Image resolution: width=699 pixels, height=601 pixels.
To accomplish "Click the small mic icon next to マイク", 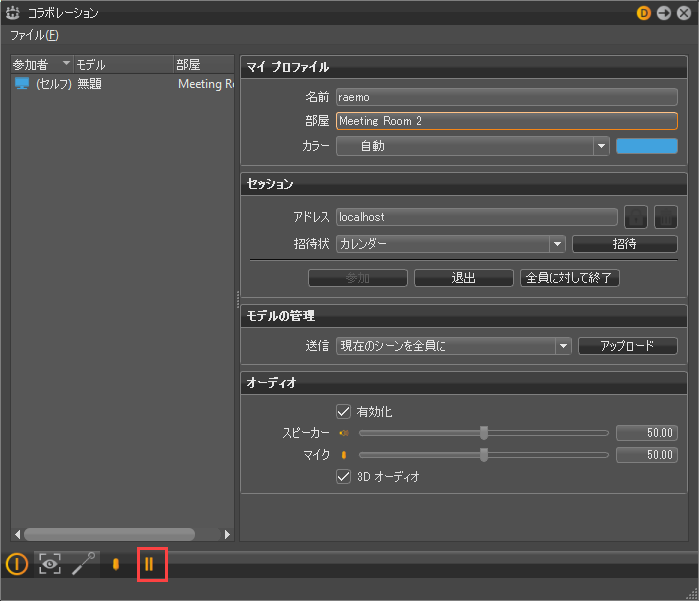I will click(x=344, y=455).
